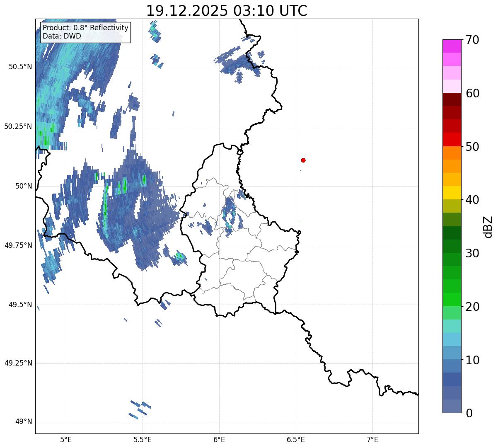Screen dimensions: 498x448
Task: Click the longitude label 6.5°E
Action: (296, 439)
